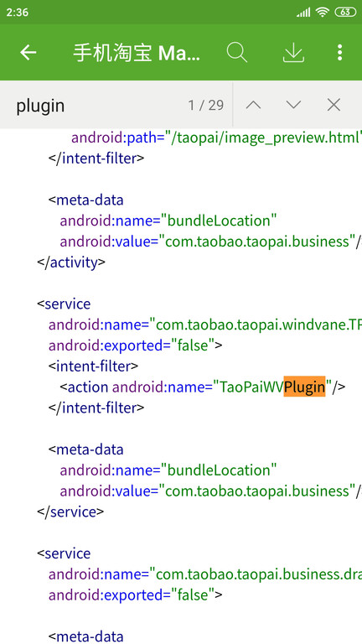Image resolution: width=362 pixels, height=644 pixels.
Task: Tap the Wi-Fi status icon
Action: 323,13
